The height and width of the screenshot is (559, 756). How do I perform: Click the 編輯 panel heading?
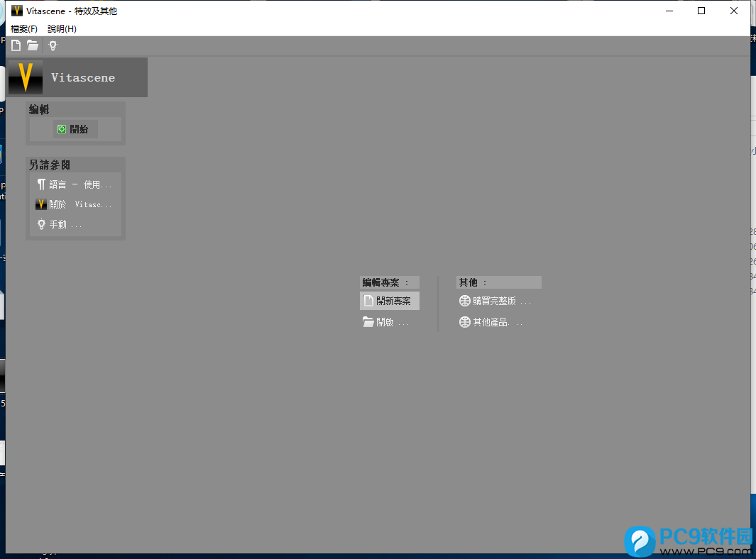tap(39, 109)
